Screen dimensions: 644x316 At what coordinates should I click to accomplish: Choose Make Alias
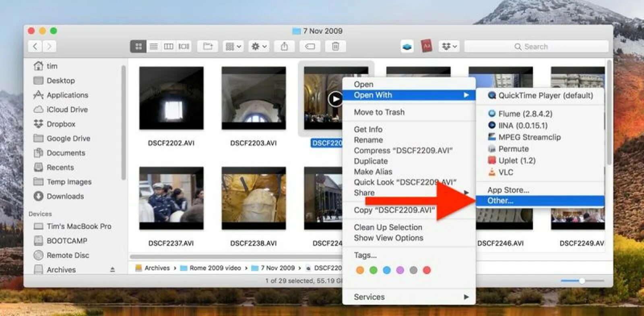(x=373, y=171)
